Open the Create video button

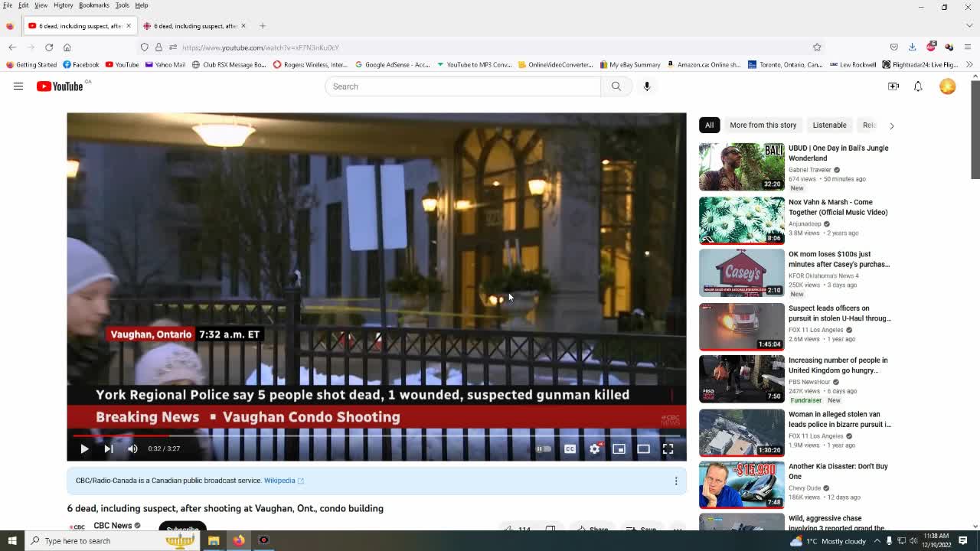[x=893, y=86]
